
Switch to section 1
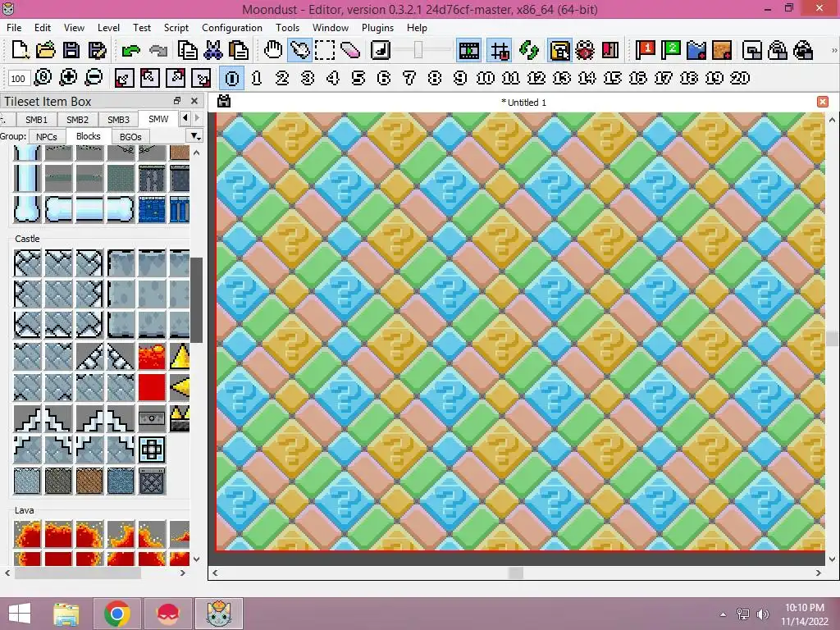[257, 78]
